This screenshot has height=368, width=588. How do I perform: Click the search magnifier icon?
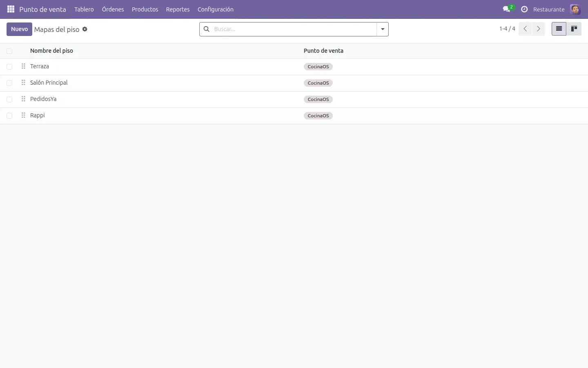pyautogui.click(x=207, y=29)
